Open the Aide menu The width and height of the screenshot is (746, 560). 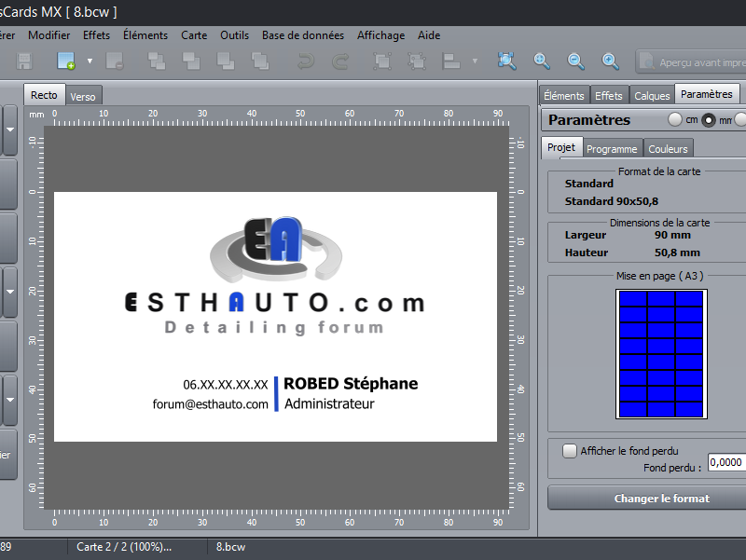click(429, 35)
